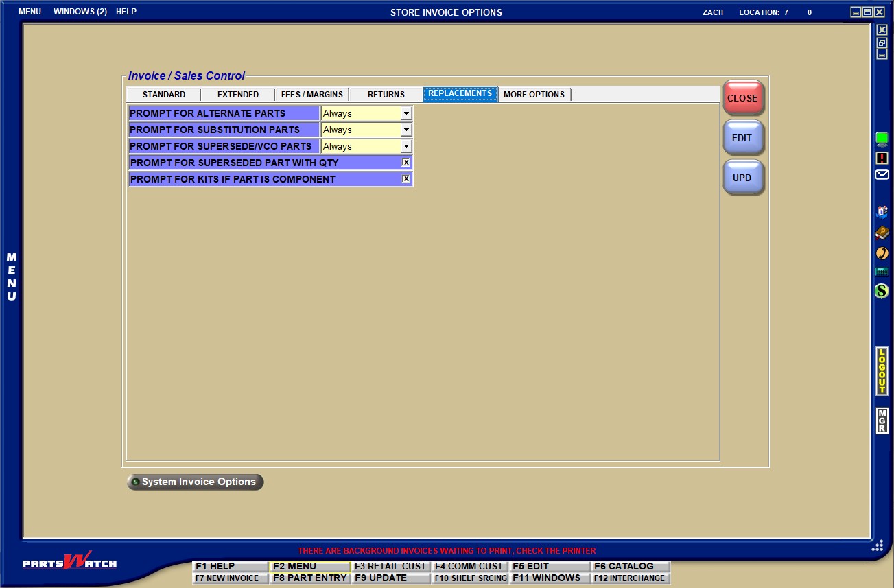Open the PROMPT FOR ALTERNATE PARTS dropdown
894x588 pixels.
(406, 113)
